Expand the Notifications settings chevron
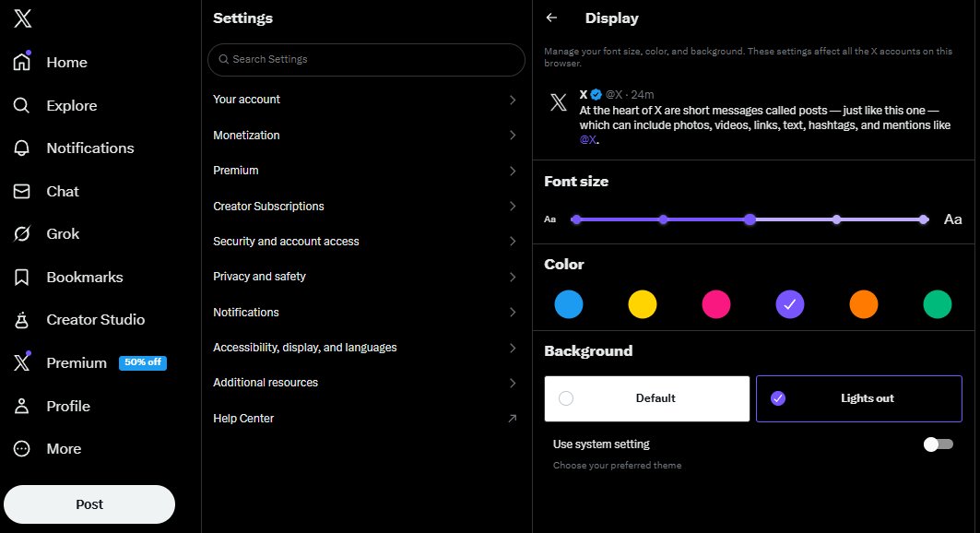 pyautogui.click(x=513, y=312)
